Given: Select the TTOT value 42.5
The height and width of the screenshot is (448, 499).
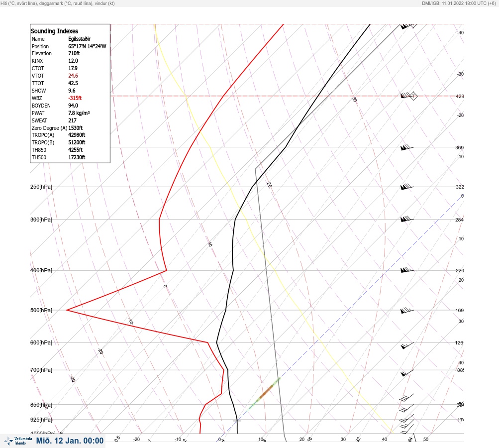Looking at the screenshot, I should tap(73, 83).
